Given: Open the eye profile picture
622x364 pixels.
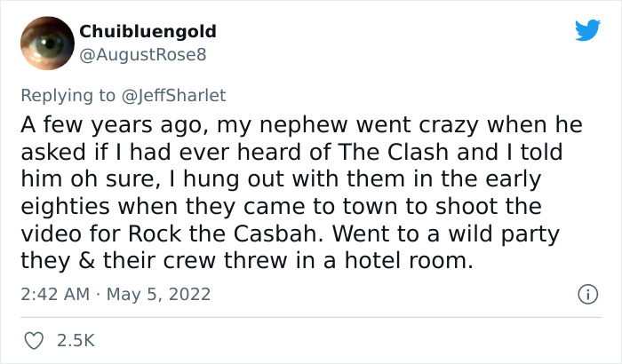Looking at the screenshot, I should pyautogui.click(x=47, y=43).
